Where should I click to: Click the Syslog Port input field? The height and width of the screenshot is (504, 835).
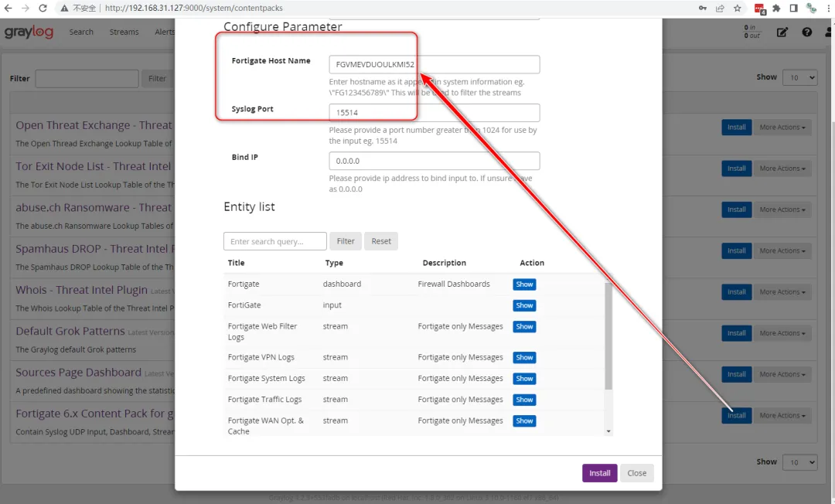pos(434,113)
